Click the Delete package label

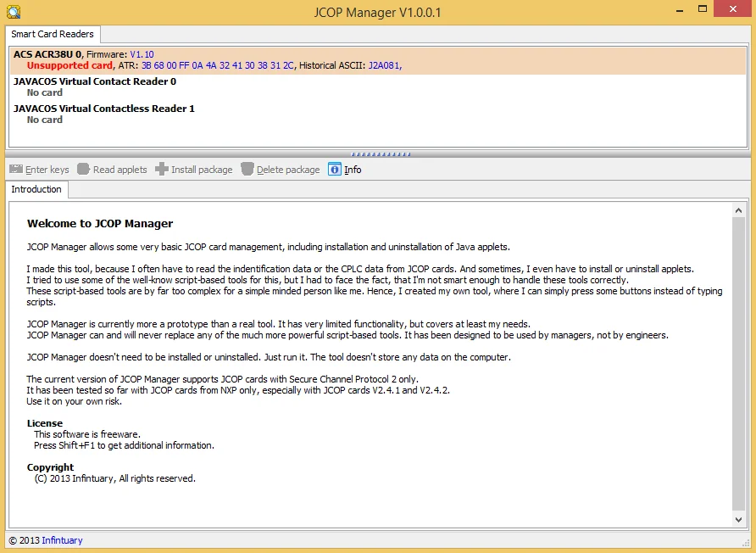point(288,170)
